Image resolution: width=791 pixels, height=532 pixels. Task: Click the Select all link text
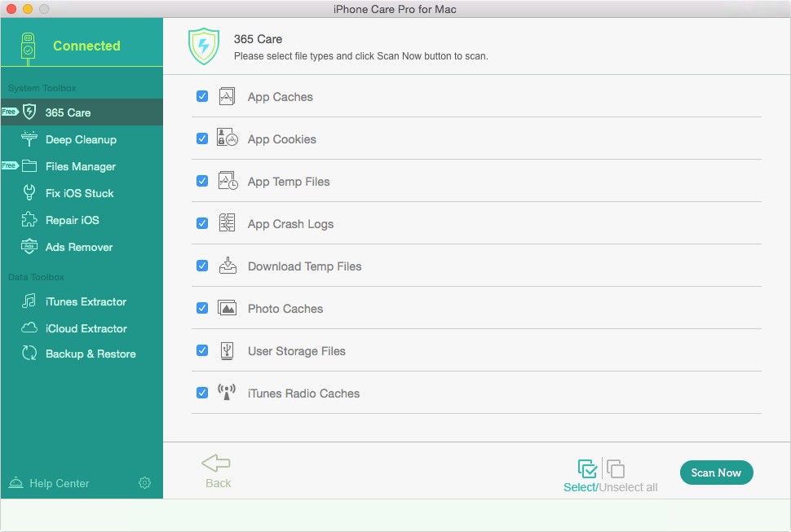pyautogui.click(x=580, y=487)
